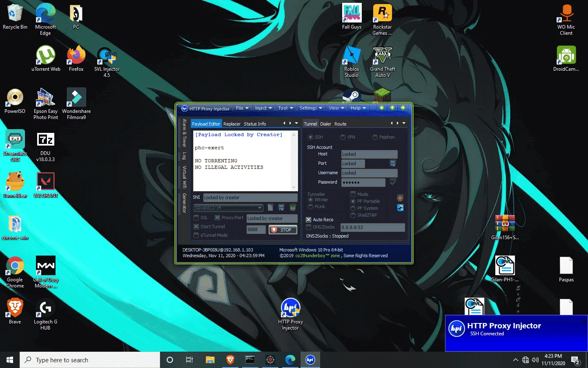This screenshot has width=588, height=368.
Task: Open uTorrent Web desktop icon
Action: (46, 59)
